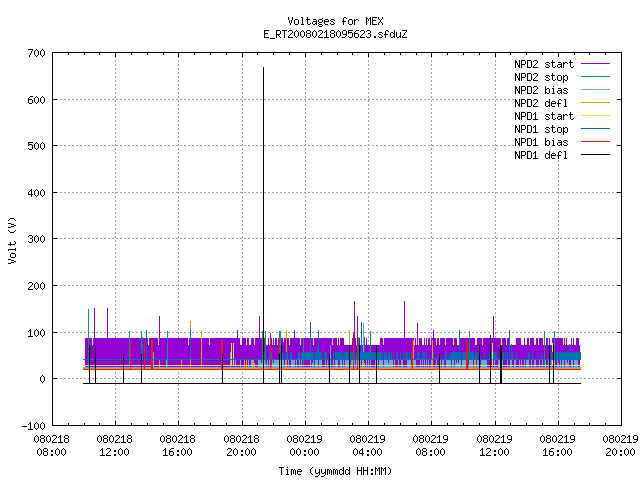Click the 'NPD1 stop' legend label
This screenshot has width=640, height=480.
point(541,129)
